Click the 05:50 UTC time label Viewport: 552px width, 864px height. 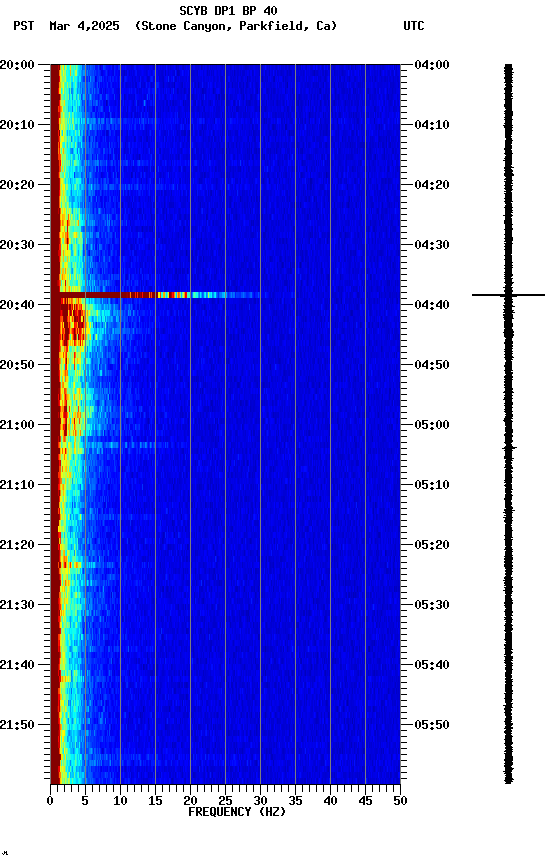432,726
